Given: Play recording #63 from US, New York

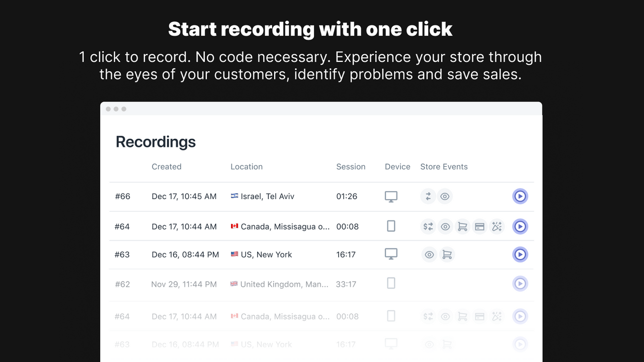Looking at the screenshot, I should [520, 254].
